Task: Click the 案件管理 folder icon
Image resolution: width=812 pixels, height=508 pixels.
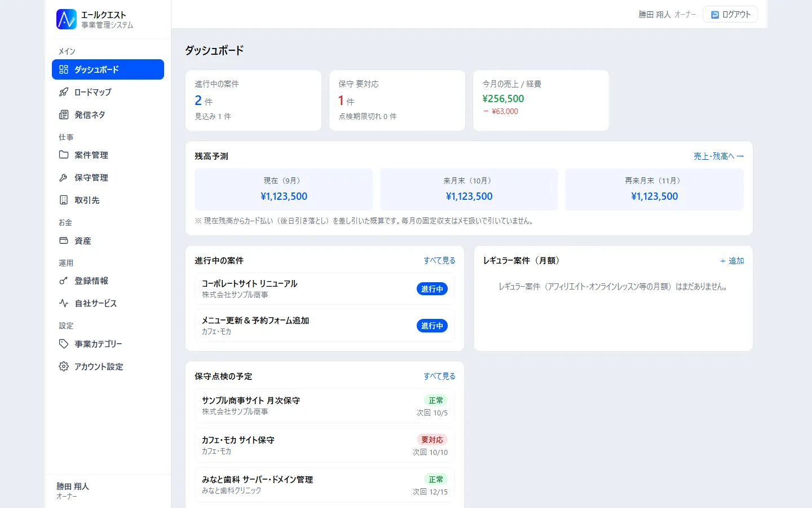Action: (x=64, y=155)
